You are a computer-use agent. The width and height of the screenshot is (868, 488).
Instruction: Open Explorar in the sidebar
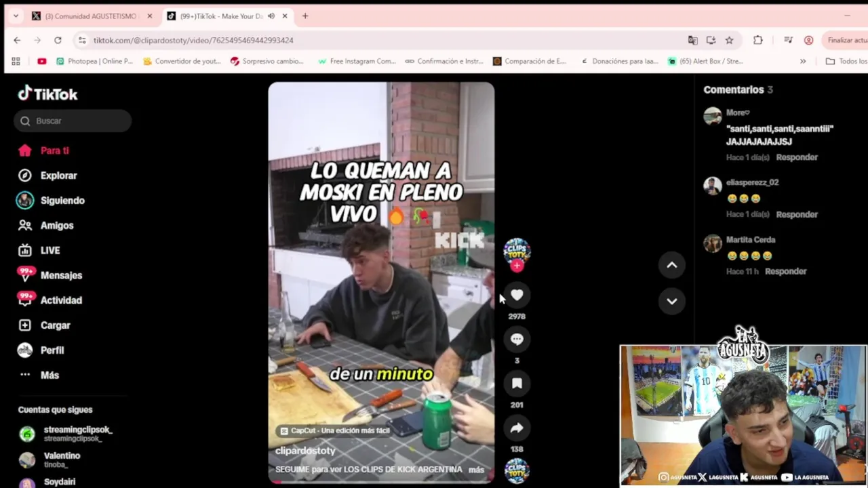coord(47,176)
